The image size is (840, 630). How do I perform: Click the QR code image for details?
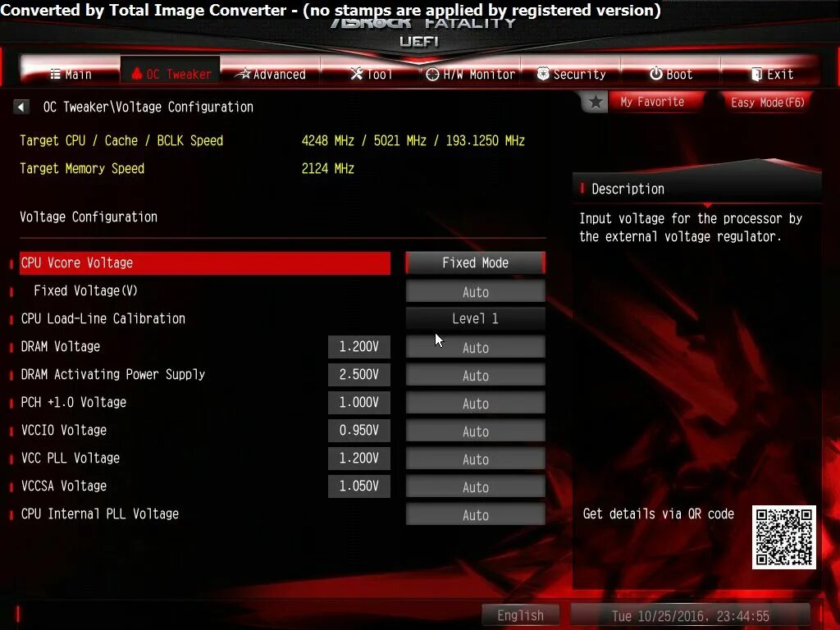click(783, 537)
